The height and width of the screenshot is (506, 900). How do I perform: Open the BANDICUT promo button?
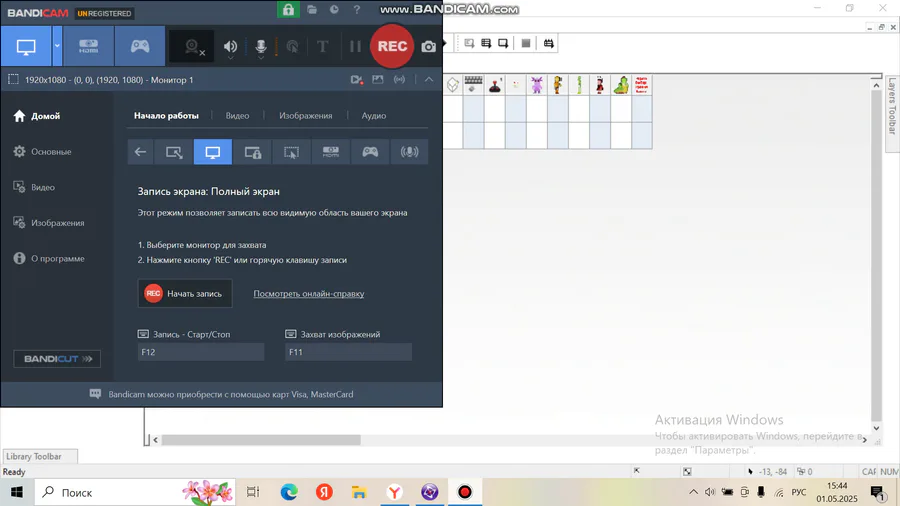(57, 359)
